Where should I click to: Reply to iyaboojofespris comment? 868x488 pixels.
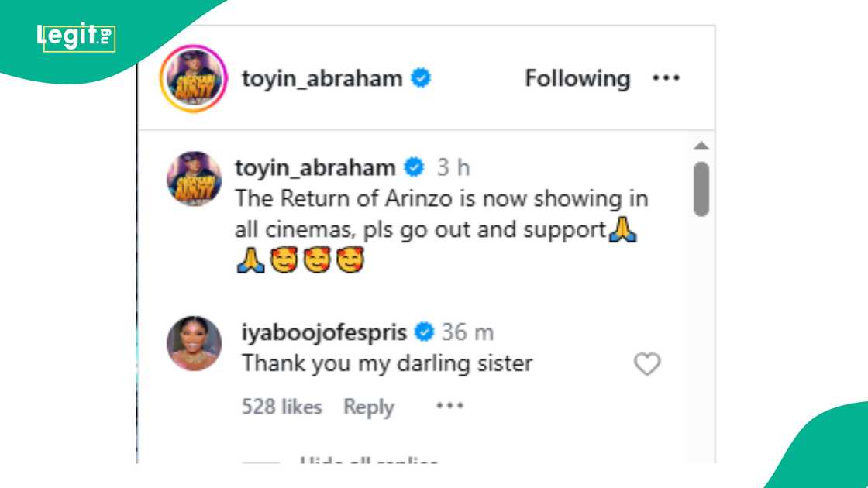coord(369,406)
